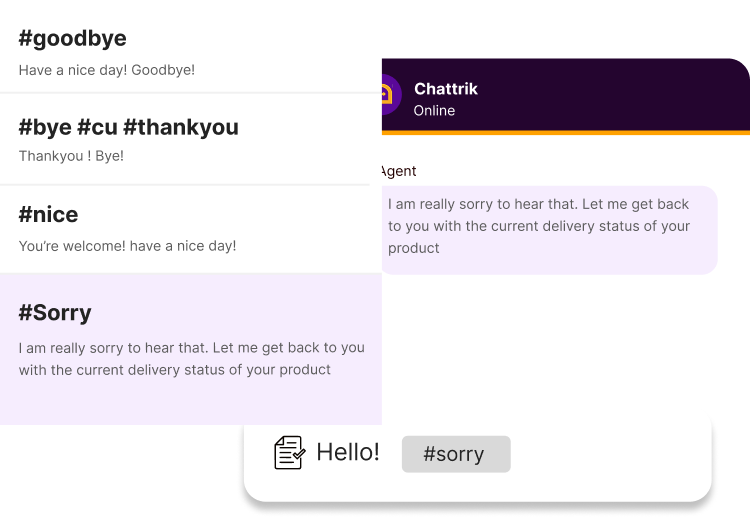
Task: Click the canned-response notepad icon in message box
Action: pyautogui.click(x=289, y=453)
